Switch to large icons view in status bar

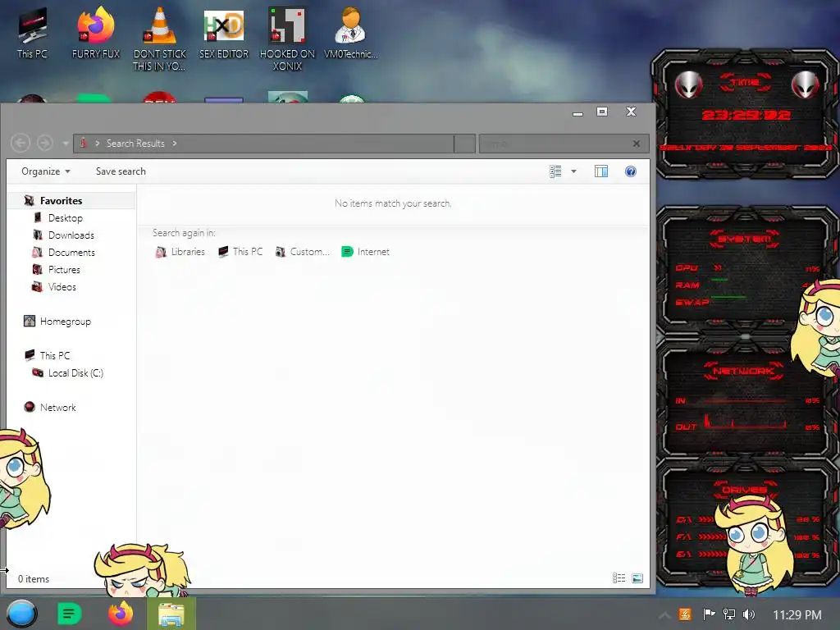(x=637, y=578)
